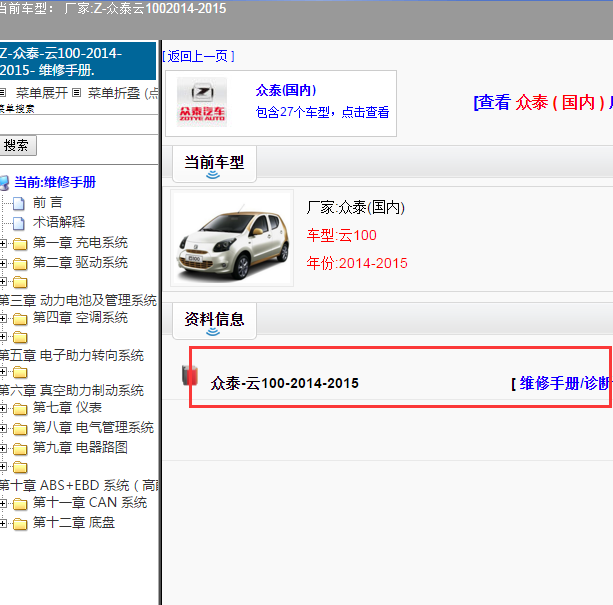This screenshot has height=605, width=613.
Task: Select 第十二章 底盘 label
Action: click(74, 522)
